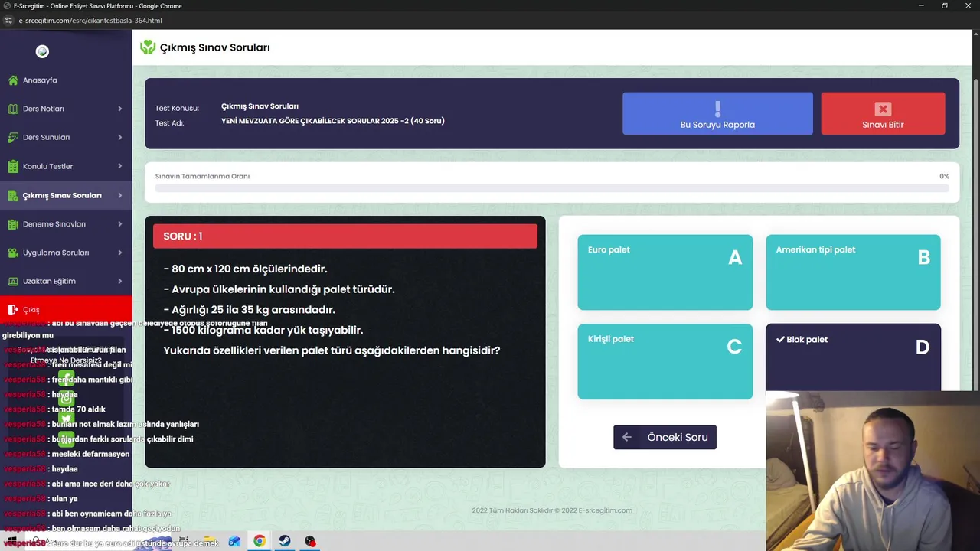This screenshot has height=551, width=980.
Task: Click the SORU : 1 red header
Action: click(x=345, y=236)
